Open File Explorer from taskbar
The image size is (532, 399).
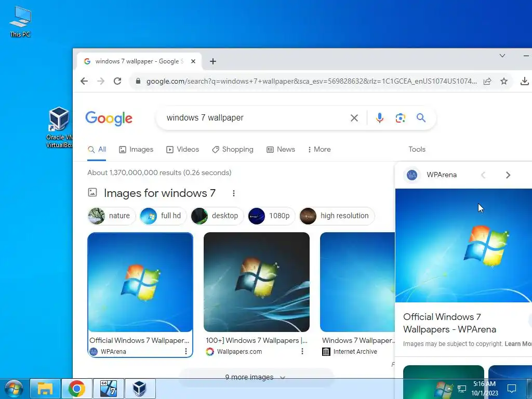coord(45,389)
